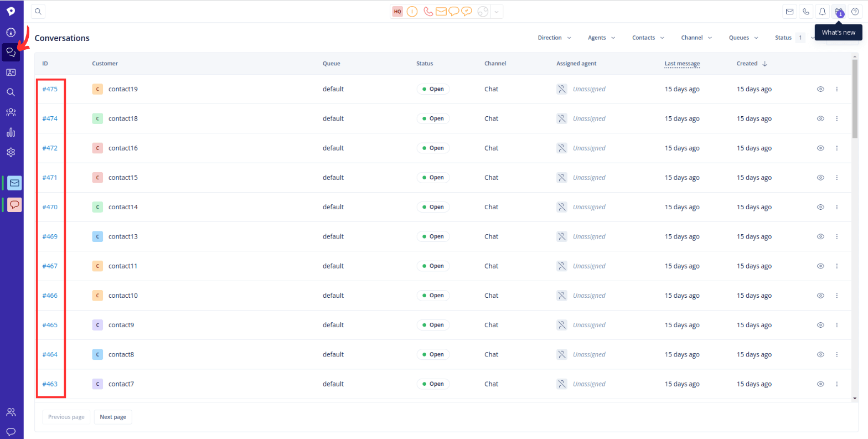Open the Reports bar-chart icon in sidebar

[x=11, y=132]
